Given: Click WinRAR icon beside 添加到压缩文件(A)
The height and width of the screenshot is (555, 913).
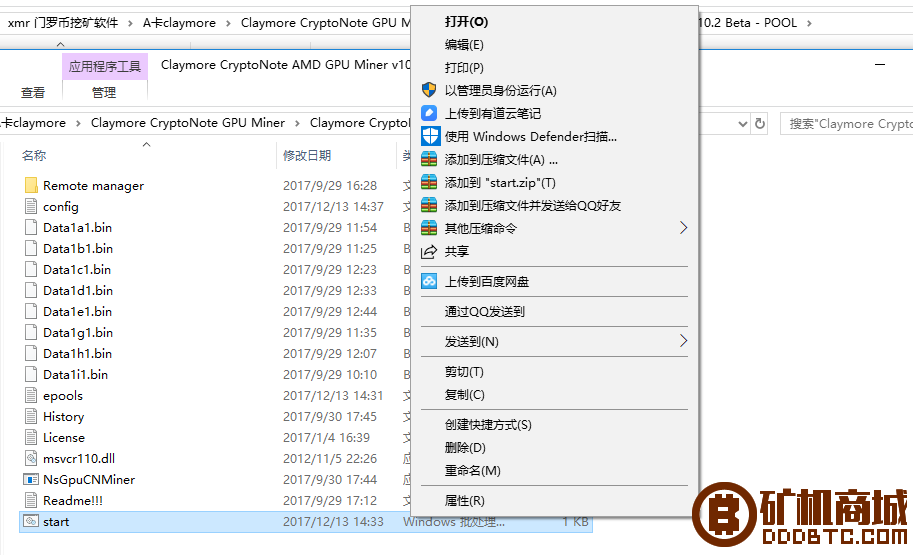Looking at the screenshot, I should pos(429,159).
